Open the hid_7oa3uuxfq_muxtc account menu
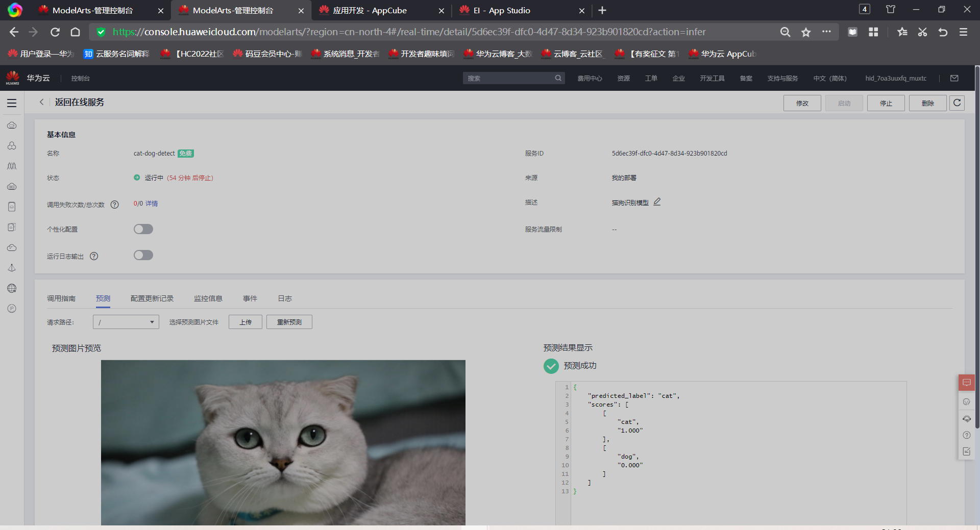 [x=896, y=78]
